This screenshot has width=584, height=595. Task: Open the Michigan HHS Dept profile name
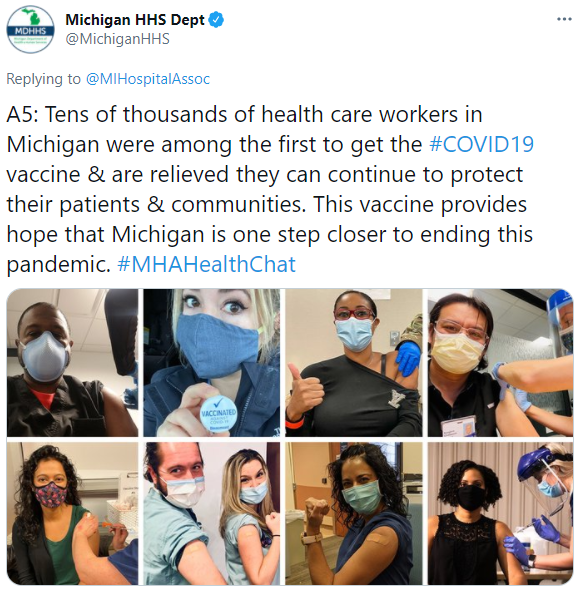coord(135,20)
